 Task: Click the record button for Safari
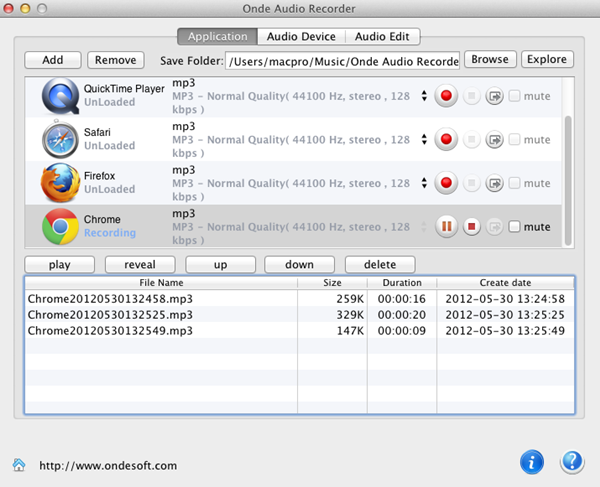pos(446,140)
